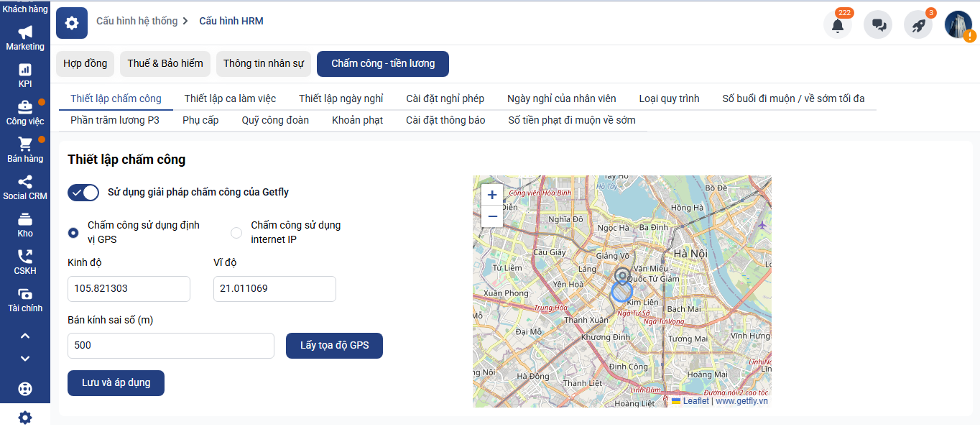This screenshot has width=980, height=432.
Task: Open the Marketing megaphone icon
Action: [25, 32]
